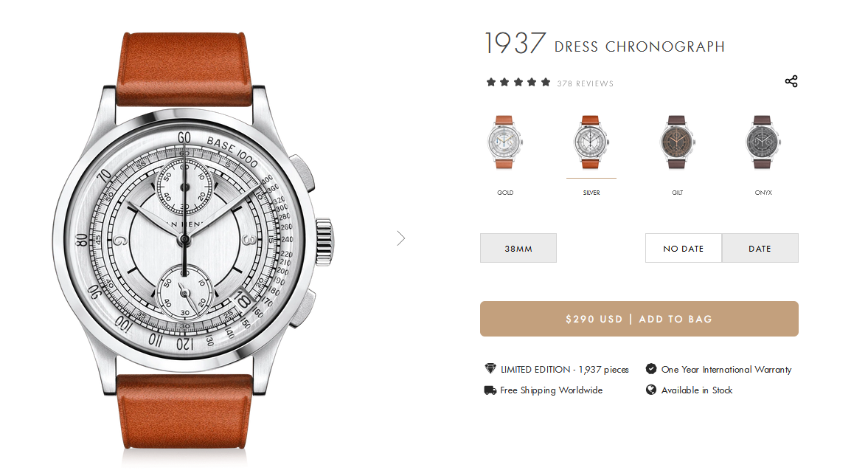This screenshot has width=868, height=476.
Task: Click the warranty checkmark badge icon
Action: click(651, 369)
